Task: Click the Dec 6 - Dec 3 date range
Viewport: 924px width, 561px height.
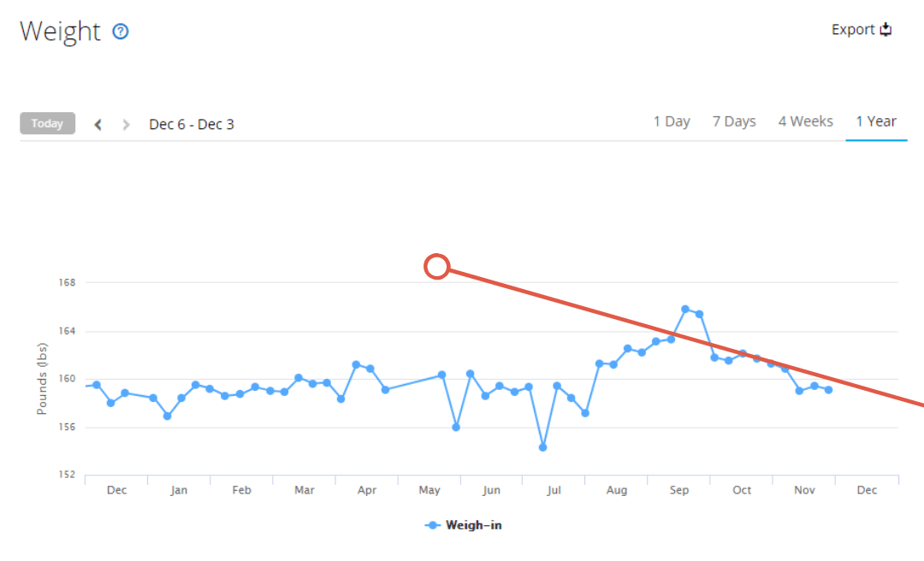Action: click(x=192, y=124)
